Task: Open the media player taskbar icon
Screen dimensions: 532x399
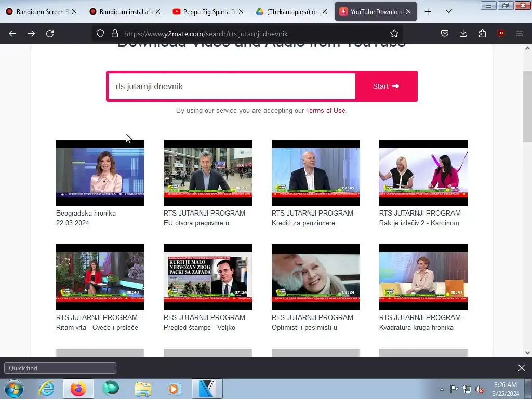Action: click(x=175, y=389)
